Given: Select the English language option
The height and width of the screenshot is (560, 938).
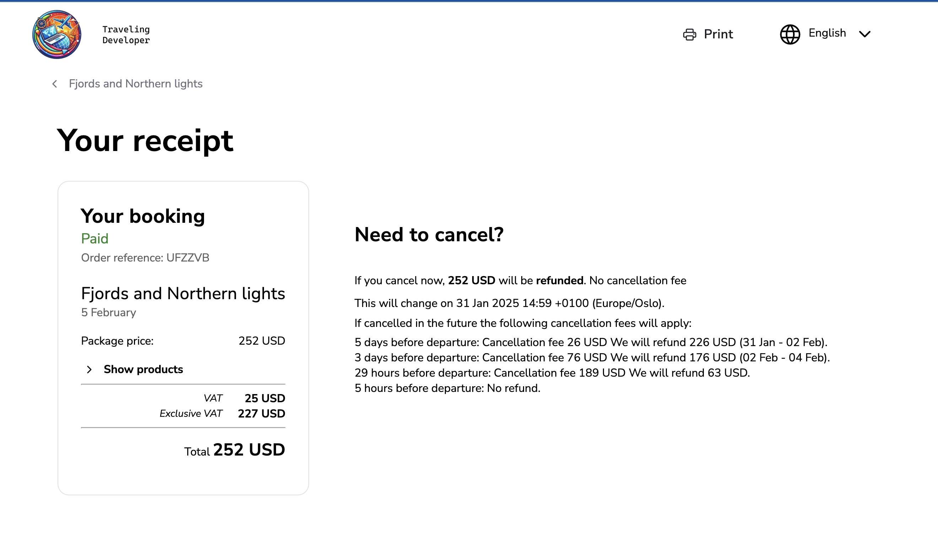Looking at the screenshot, I should click(827, 33).
